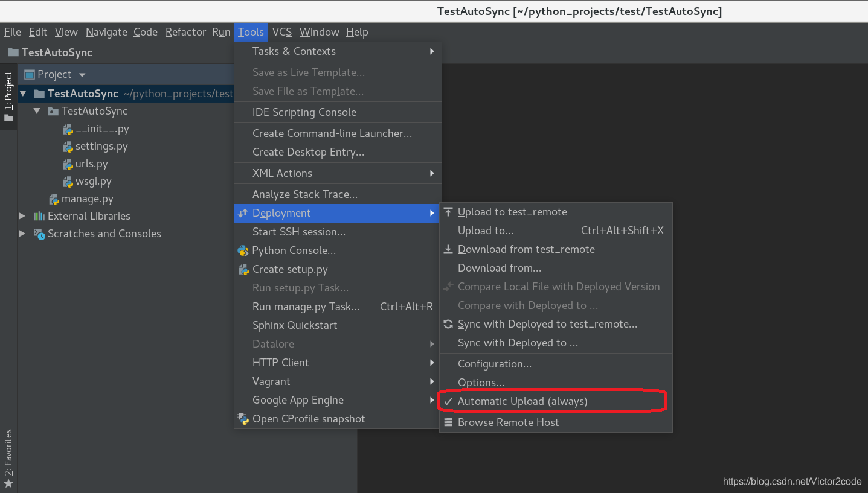Expand the Vagrant submenu
Viewport: 868px width, 493px height.
338,381
